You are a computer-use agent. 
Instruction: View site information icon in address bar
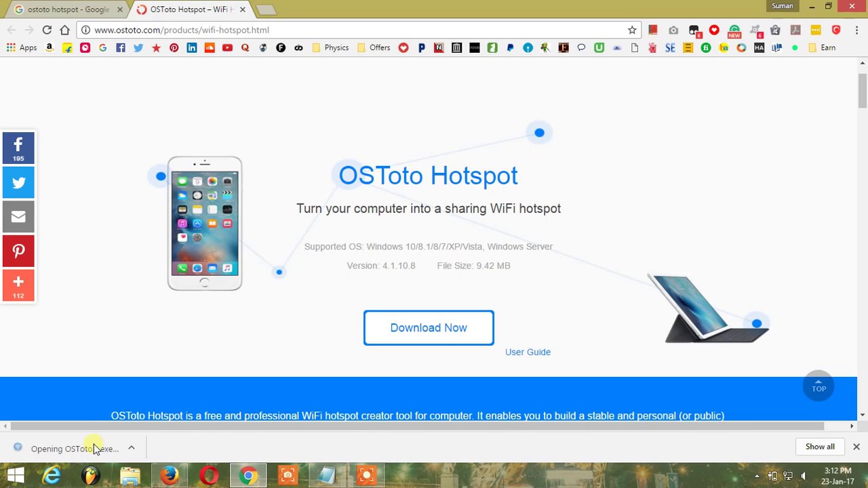click(86, 30)
